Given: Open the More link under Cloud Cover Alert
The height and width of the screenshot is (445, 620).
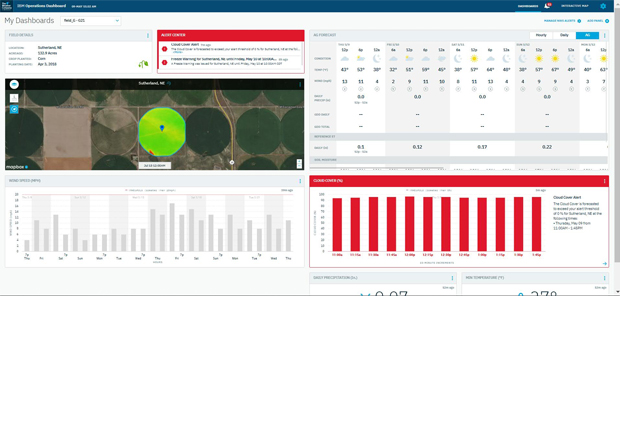Looking at the screenshot, I should tap(178, 52).
